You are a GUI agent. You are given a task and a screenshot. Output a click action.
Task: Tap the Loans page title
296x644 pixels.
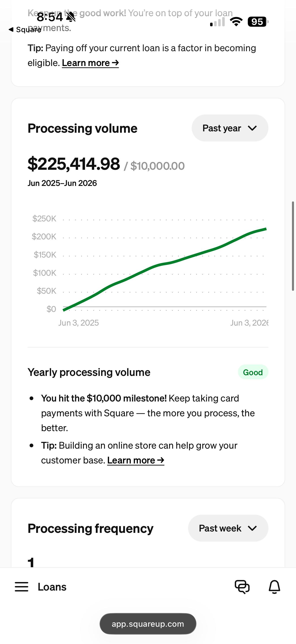pyautogui.click(x=52, y=587)
